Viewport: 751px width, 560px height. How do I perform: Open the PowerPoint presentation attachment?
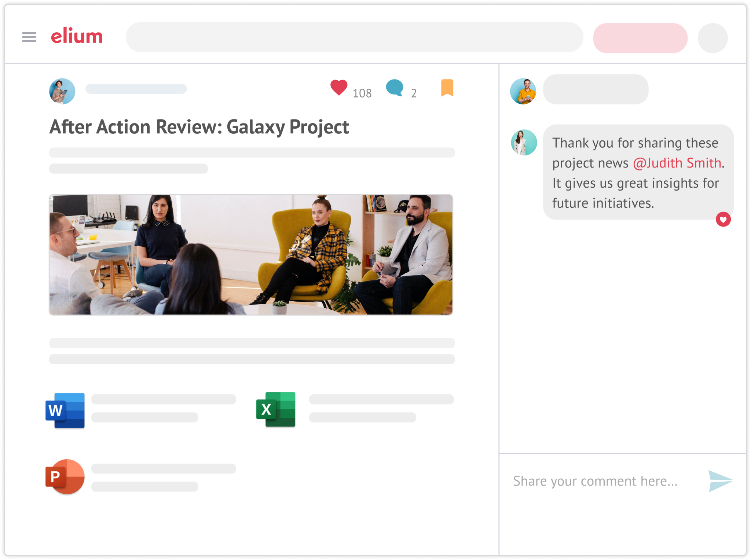tap(65, 476)
